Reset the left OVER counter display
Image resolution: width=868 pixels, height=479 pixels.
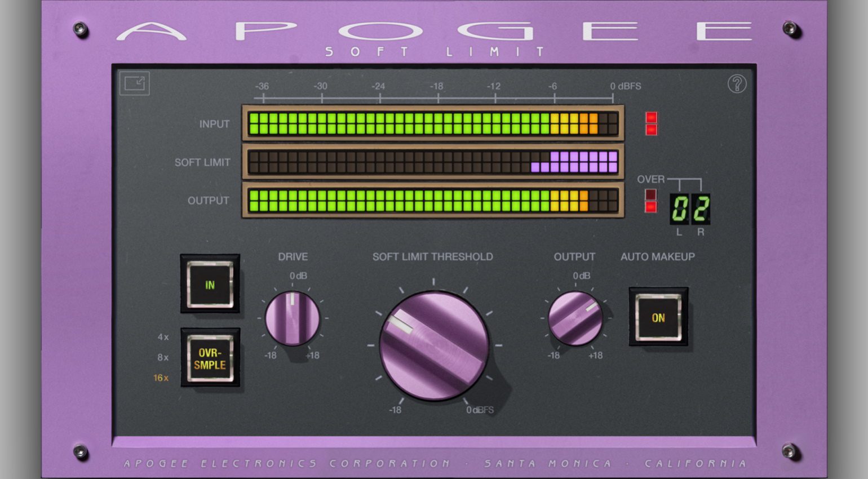point(679,207)
